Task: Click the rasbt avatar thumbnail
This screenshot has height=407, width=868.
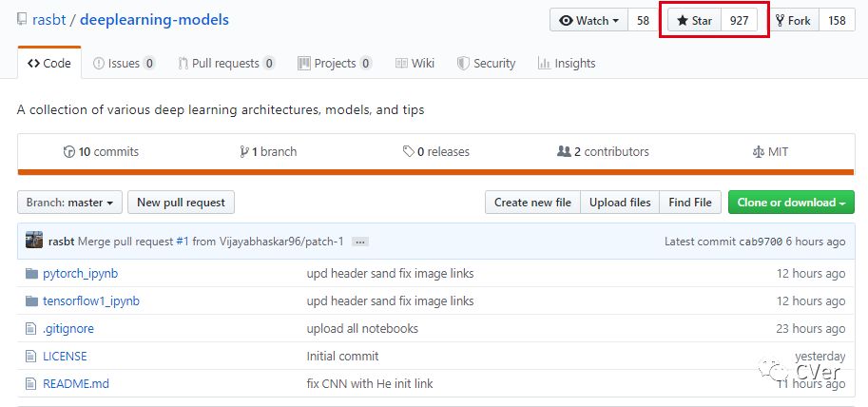Action: [x=34, y=241]
